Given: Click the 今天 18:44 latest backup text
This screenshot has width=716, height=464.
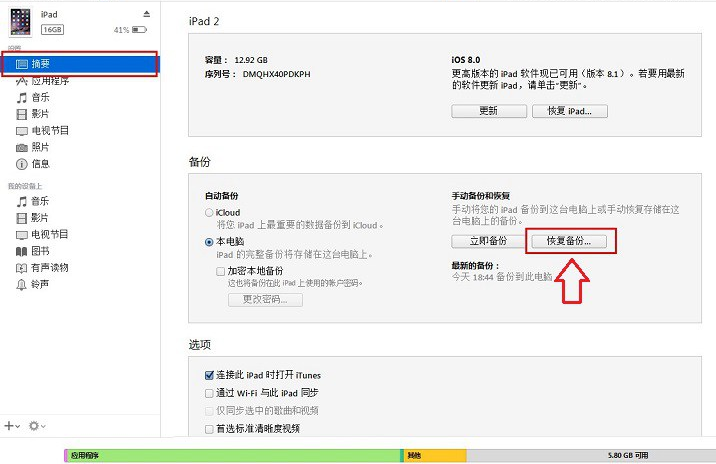Looking at the screenshot, I should point(502,277).
